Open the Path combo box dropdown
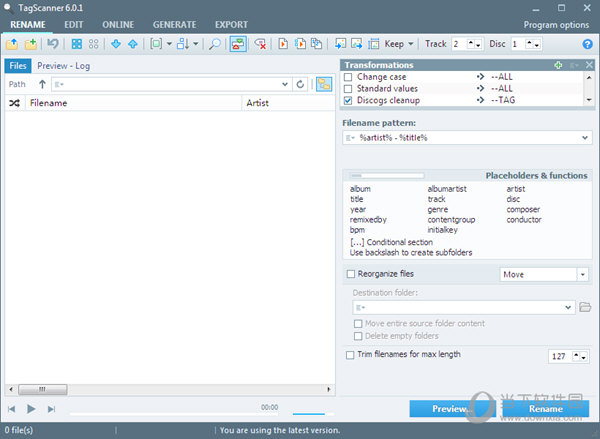 tap(285, 84)
